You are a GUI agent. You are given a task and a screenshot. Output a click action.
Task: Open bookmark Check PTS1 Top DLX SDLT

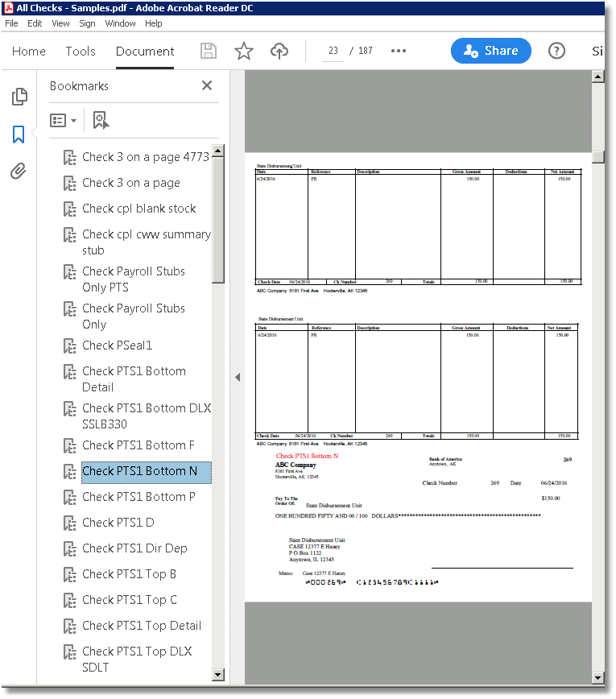137,659
